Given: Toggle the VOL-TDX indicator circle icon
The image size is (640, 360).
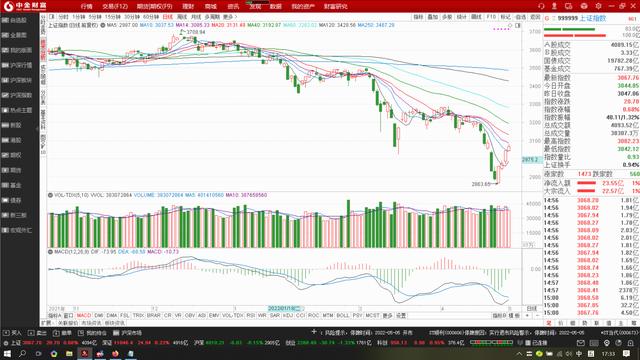Looking at the screenshot, I should pyautogui.click(x=50, y=196).
